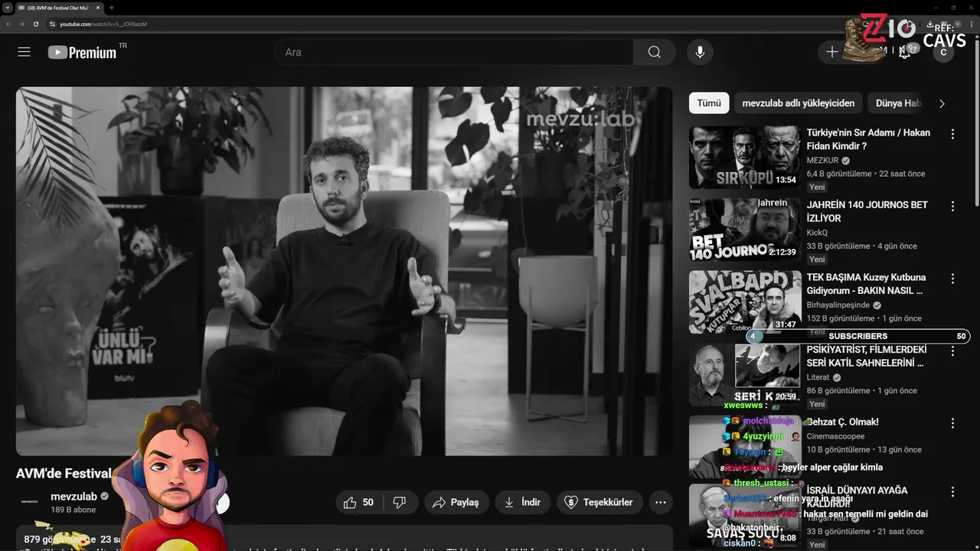Screen dimensions: 980x551
Task: Open Türkiye'nin Sır Adamı / Hakan Fidan title
Action: [868, 139]
